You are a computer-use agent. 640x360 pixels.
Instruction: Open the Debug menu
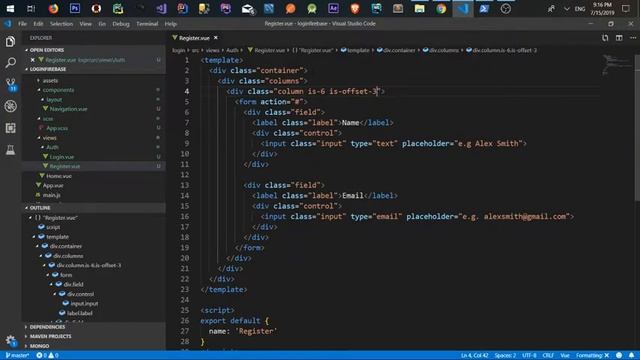point(121,24)
